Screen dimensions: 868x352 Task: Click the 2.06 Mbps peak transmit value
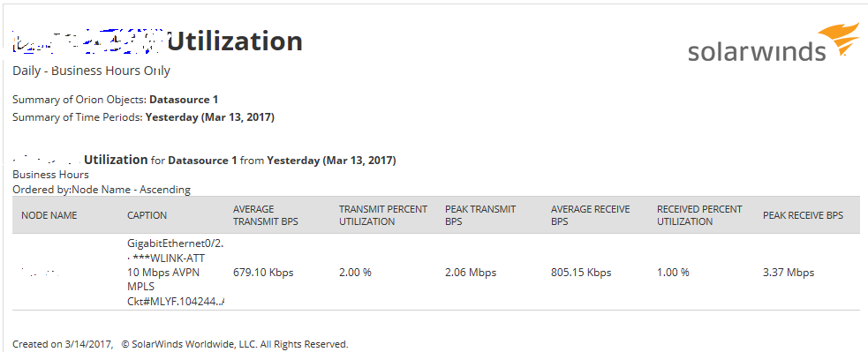point(471,273)
